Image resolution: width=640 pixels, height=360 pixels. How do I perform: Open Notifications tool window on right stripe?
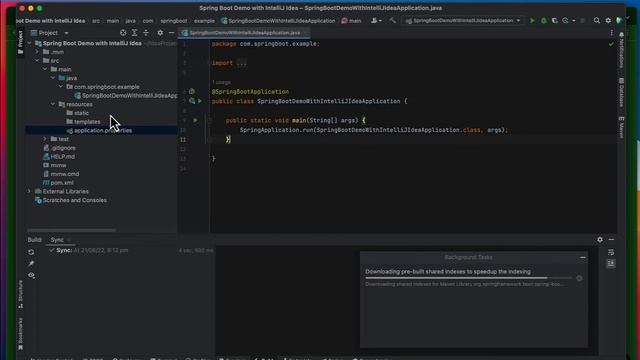point(621,50)
